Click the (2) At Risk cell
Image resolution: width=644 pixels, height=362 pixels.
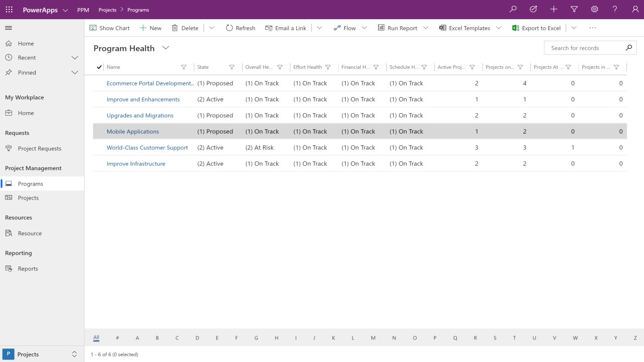click(260, 147)
